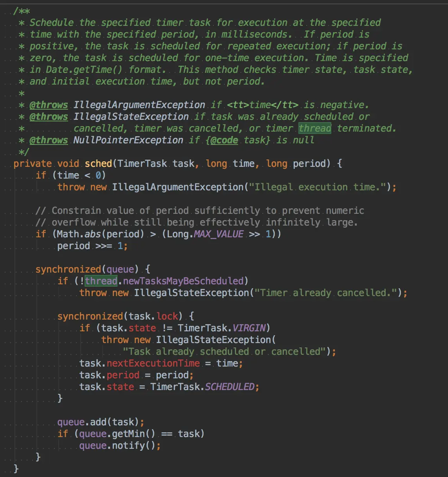Click the lock field in synchronized(task.lock)
The height and width of the screenshot is (477, 448).
tap(167, 316)
